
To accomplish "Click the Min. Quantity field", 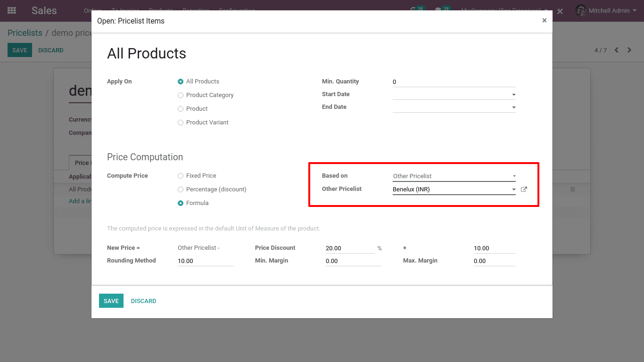I will tap(454, 82).
